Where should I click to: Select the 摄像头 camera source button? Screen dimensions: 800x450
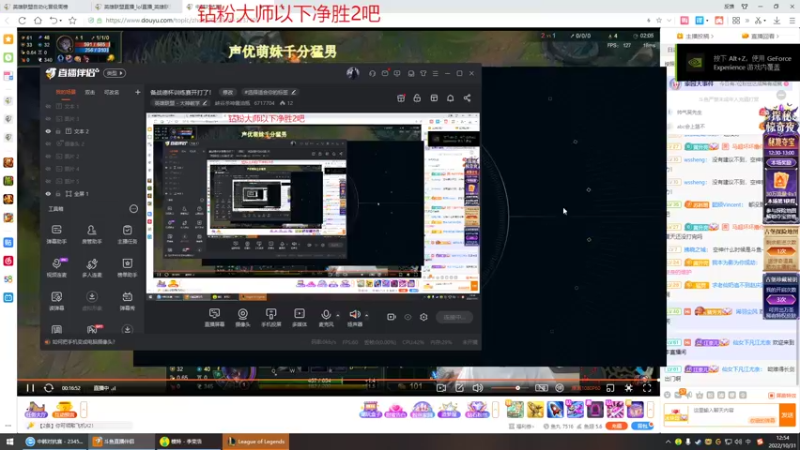(243, 317)
